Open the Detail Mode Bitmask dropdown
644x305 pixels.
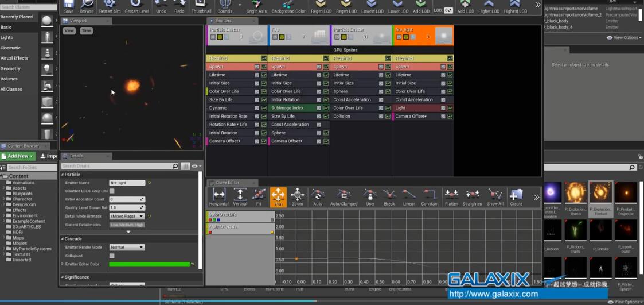(127, 216)
